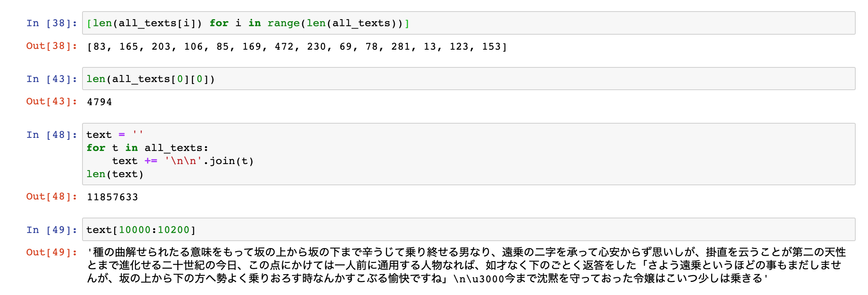
Task: Click the 4794 output value
Action: pyautogui.click(x=99, y=102)
